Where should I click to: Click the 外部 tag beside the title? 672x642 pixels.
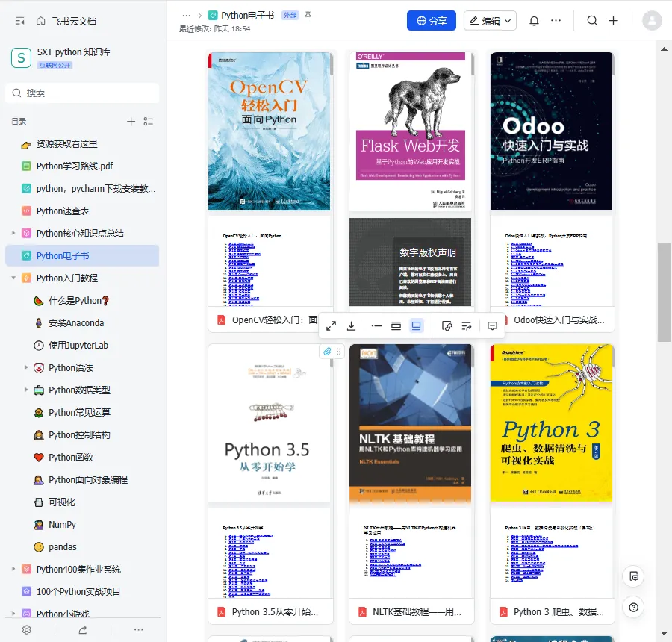pos(290,16)
